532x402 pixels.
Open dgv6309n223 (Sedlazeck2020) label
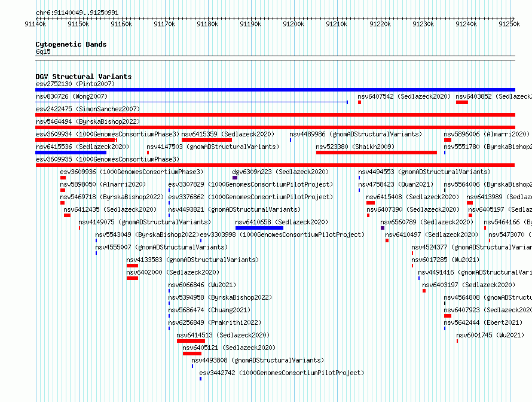coord(280,172)
